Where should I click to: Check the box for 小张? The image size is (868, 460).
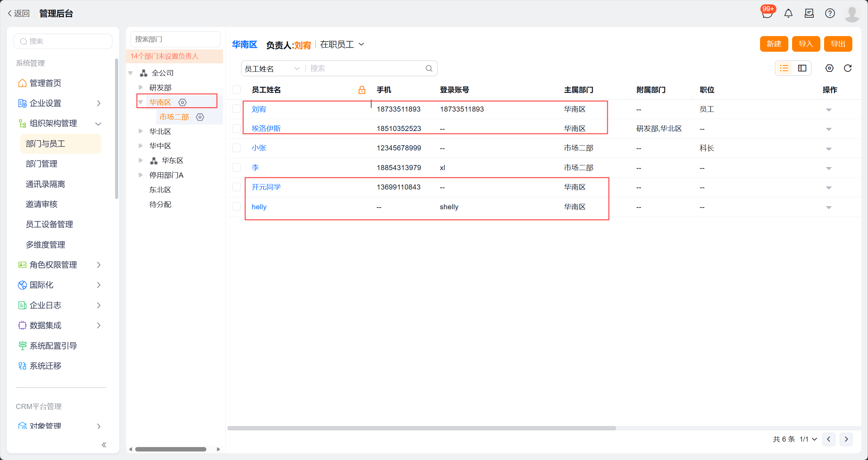[236, 148]
